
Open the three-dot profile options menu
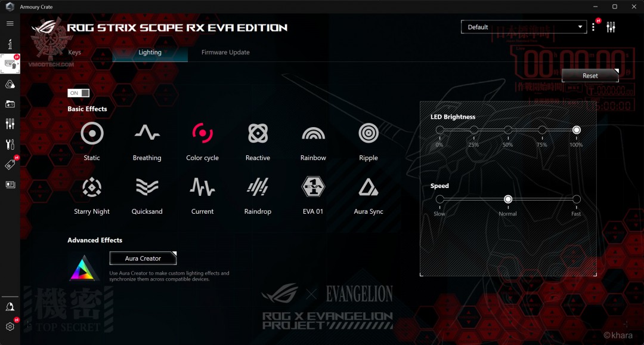[x=593, y=27]
